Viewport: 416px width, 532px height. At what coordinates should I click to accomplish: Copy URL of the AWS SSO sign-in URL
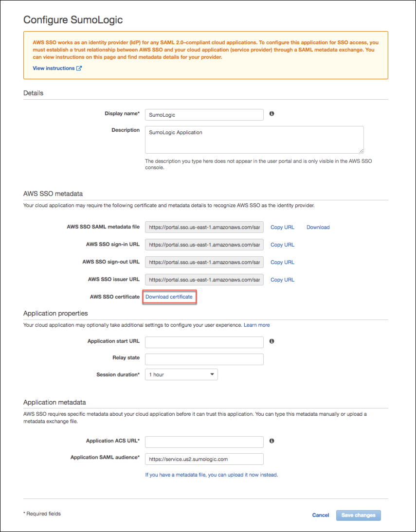point(282,245)
